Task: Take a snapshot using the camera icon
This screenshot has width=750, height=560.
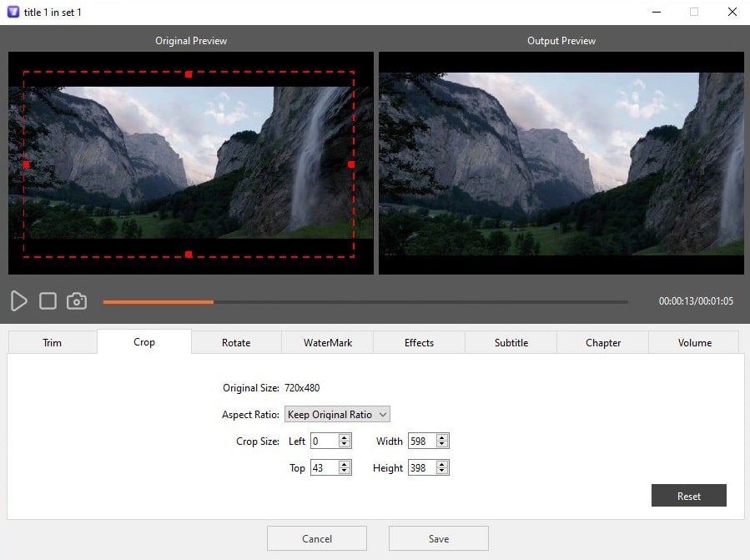Action: pyautogui.click(x=77, y=301)
